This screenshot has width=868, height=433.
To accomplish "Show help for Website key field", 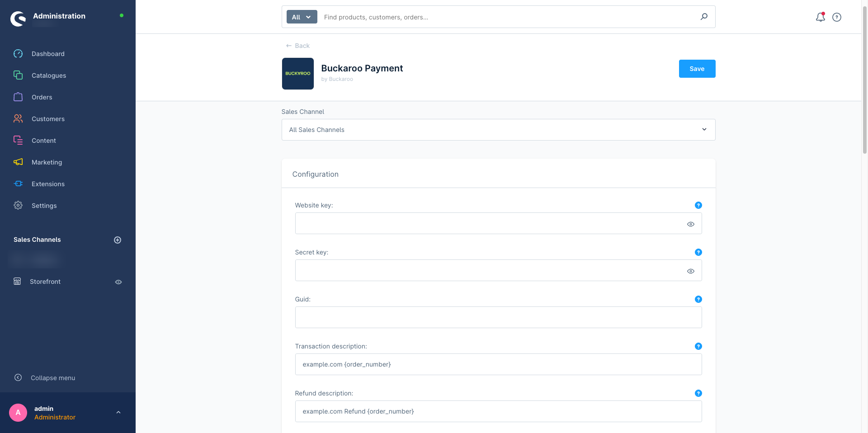I will 698,205.
